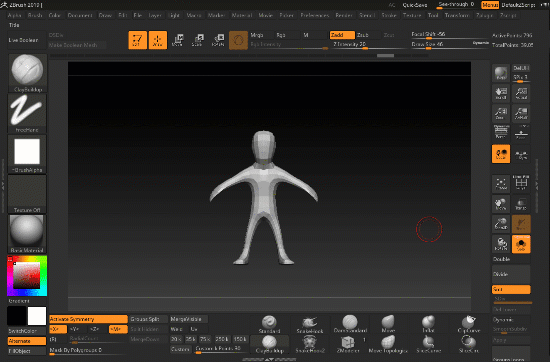Select the ClipCurve brush
The height and width of the screenshot is (362, 550).
click(x=469, y=324)
